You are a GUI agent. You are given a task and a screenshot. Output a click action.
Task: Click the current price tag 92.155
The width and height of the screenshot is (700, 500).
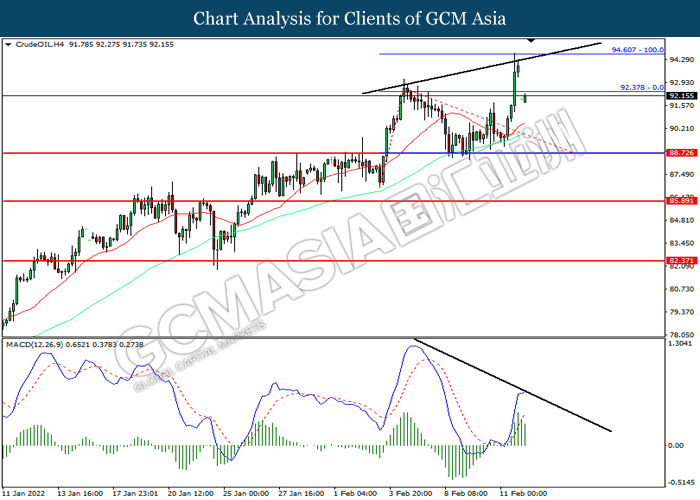681,96
